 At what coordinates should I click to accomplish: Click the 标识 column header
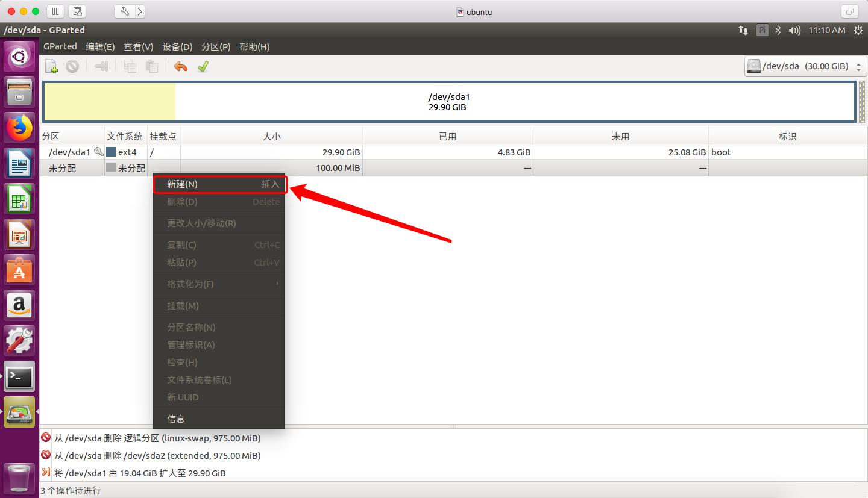(787, 136)
